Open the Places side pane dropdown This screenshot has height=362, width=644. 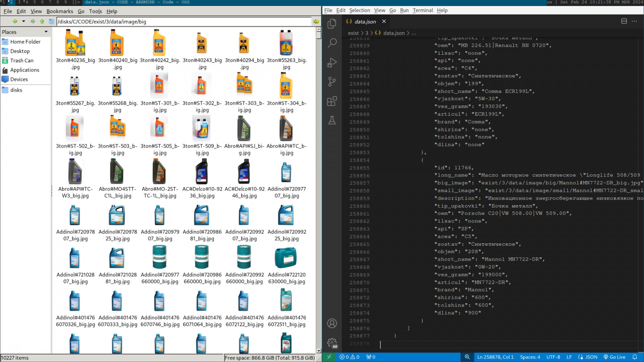pyautogui.click(x=25, y=32)
